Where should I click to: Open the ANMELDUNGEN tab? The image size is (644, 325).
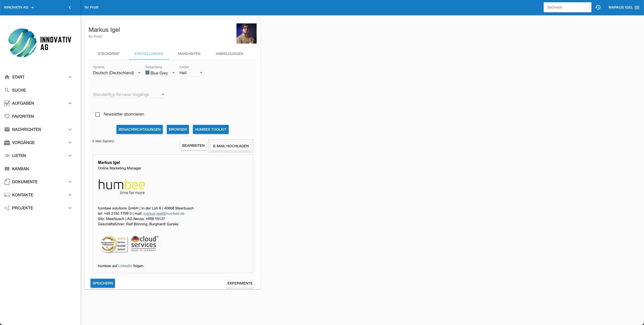229,54
